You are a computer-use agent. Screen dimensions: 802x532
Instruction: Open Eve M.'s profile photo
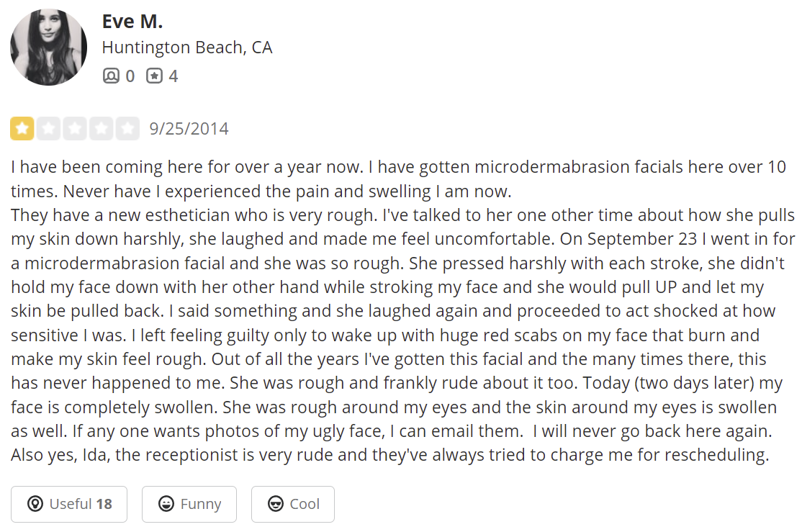[x=48, y=47]
